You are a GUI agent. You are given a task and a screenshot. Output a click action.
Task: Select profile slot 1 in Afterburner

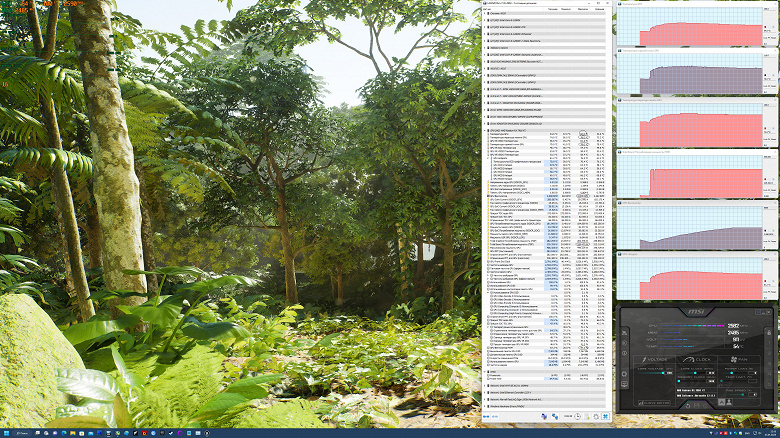click(769, 343)
